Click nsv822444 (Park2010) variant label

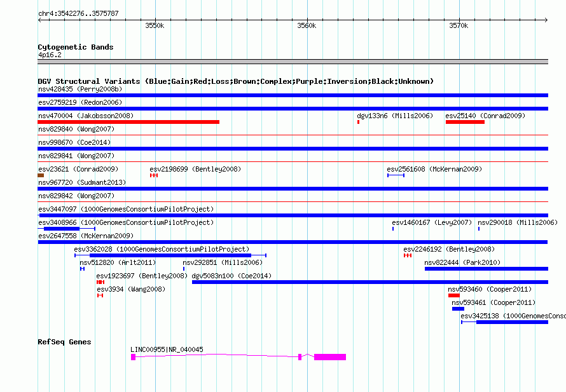point(462,262)
